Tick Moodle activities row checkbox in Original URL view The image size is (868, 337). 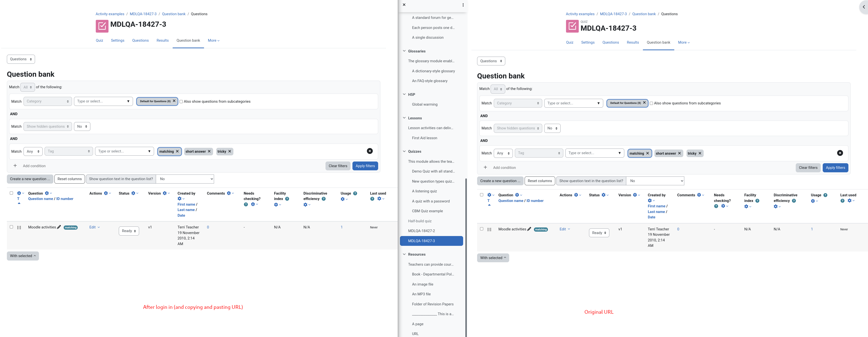click(482, 229)
